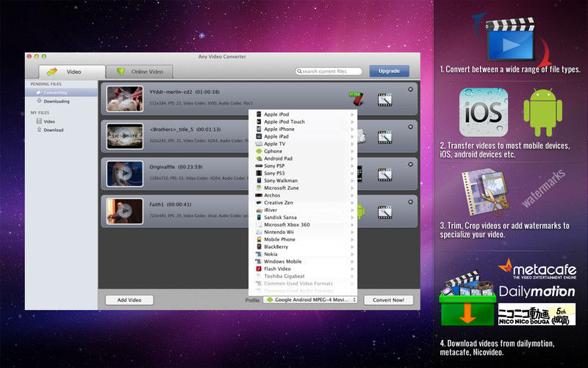Choose Apple iPod Touch from the profile menu

coord(303,121)
